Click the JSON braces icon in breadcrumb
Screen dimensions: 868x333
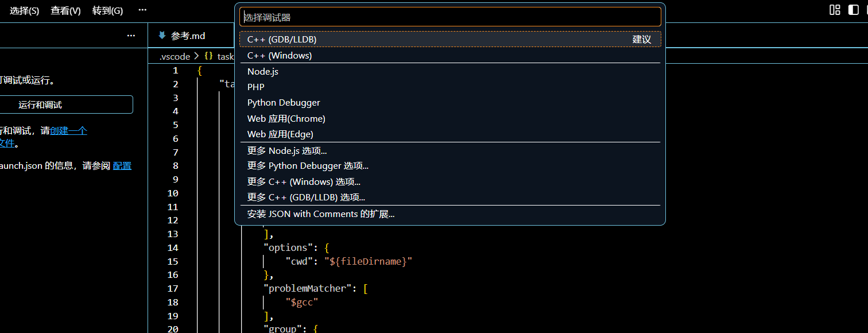click(208, 56)
